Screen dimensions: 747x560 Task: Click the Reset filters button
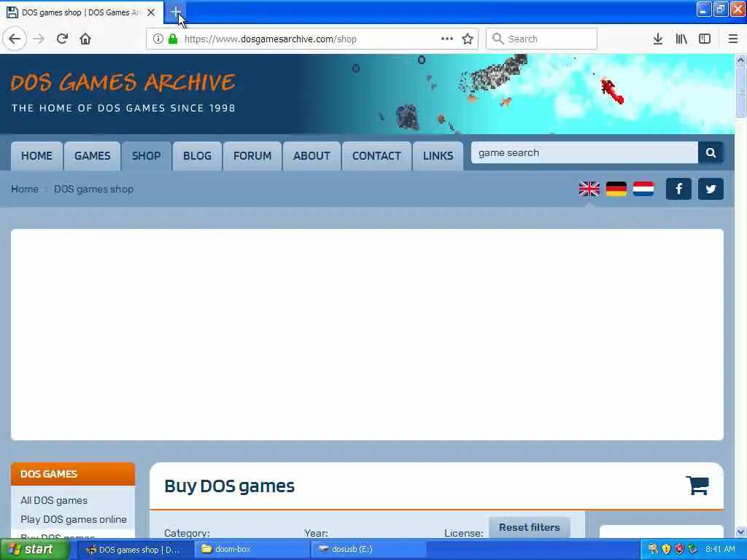coord(530,528)
